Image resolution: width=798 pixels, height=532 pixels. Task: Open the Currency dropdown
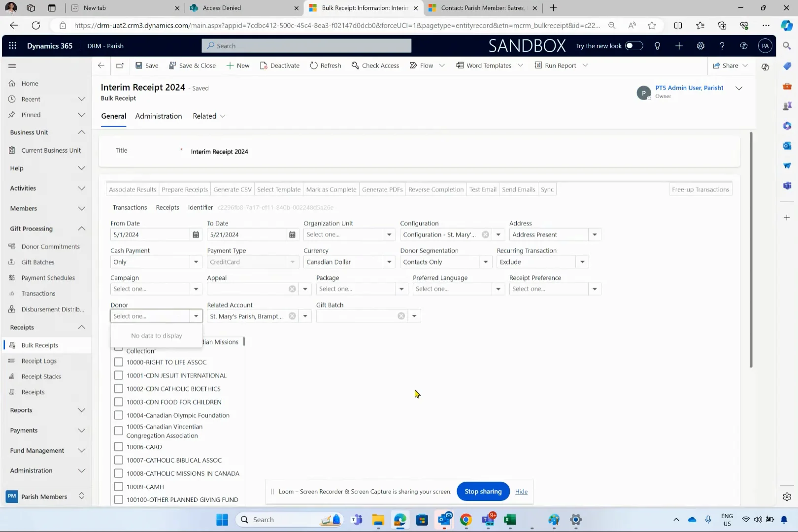389,262
